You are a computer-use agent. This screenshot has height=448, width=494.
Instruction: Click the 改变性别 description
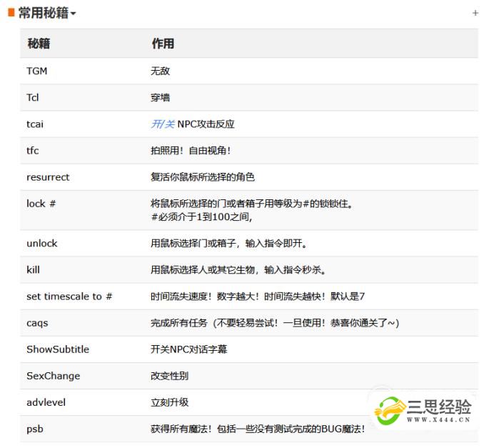(x=169, y=376)
